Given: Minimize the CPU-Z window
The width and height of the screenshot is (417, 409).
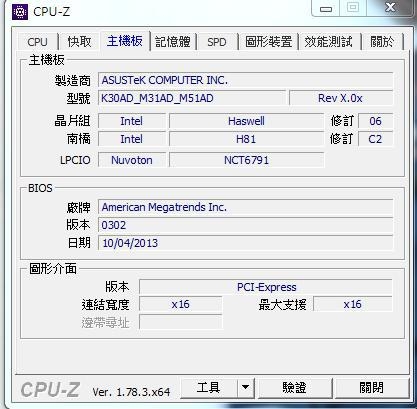Looking at the screenshot, I should click(x=326, y=8).
